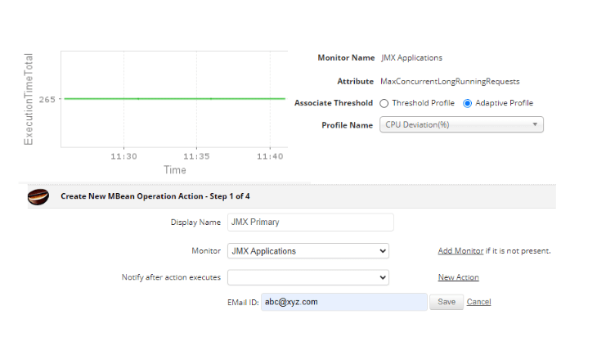Open the Add Monitor link

tap(460, 251)
